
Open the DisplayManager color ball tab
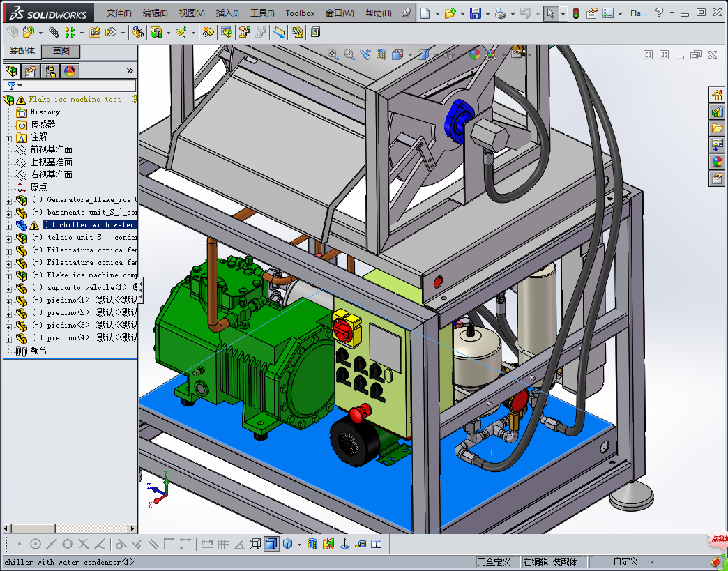pos(69,71)
